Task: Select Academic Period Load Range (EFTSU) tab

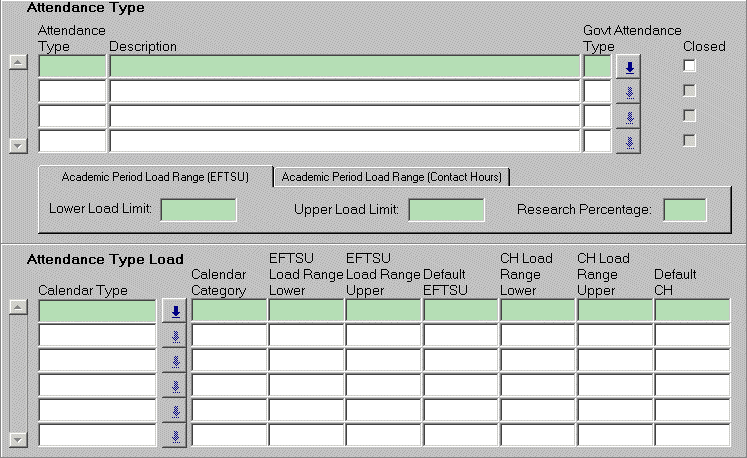Action: click(154, 177)
